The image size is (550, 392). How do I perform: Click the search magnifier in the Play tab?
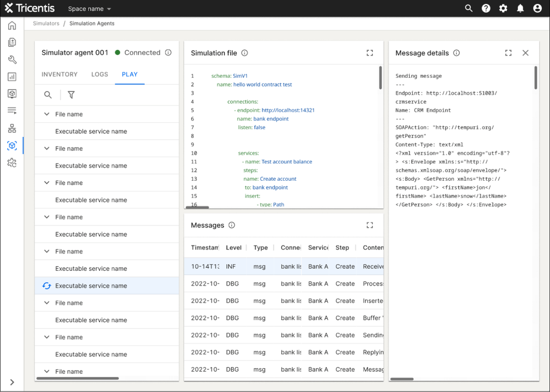(47, 95)
